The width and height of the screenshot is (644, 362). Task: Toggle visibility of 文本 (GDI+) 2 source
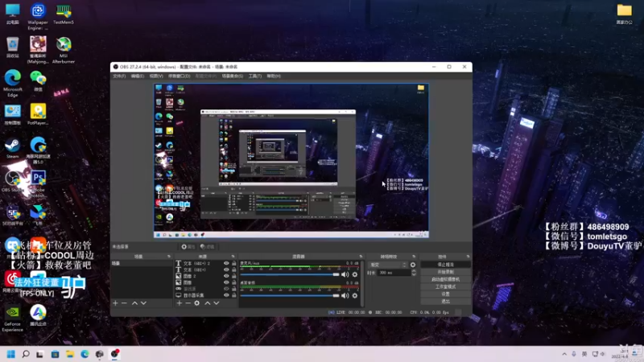pos(226,263)
